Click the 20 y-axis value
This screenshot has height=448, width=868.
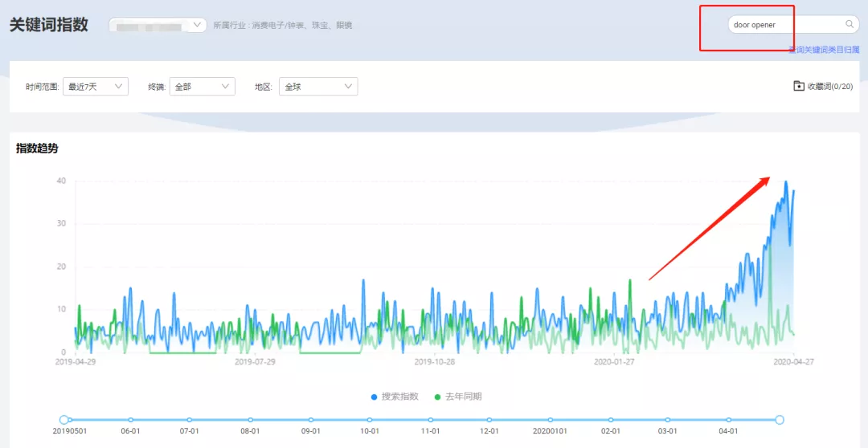click(x=61, y=267)
